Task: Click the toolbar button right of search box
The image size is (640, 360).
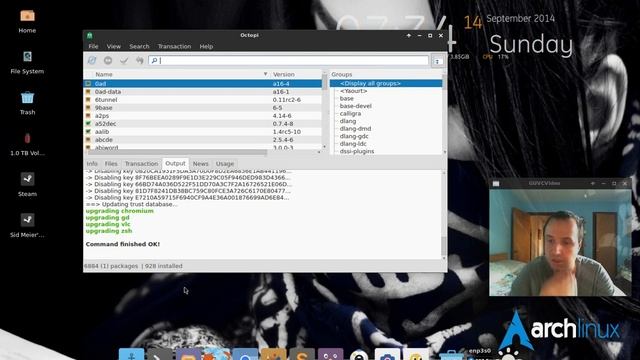Action: (x=438, y=61)
